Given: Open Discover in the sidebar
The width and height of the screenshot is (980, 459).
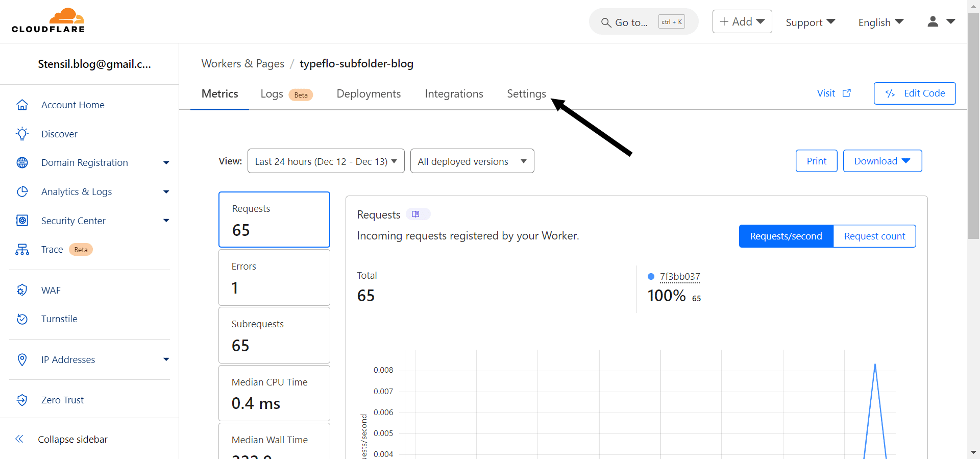Looking at the screenshot, I should coord(59,134).
